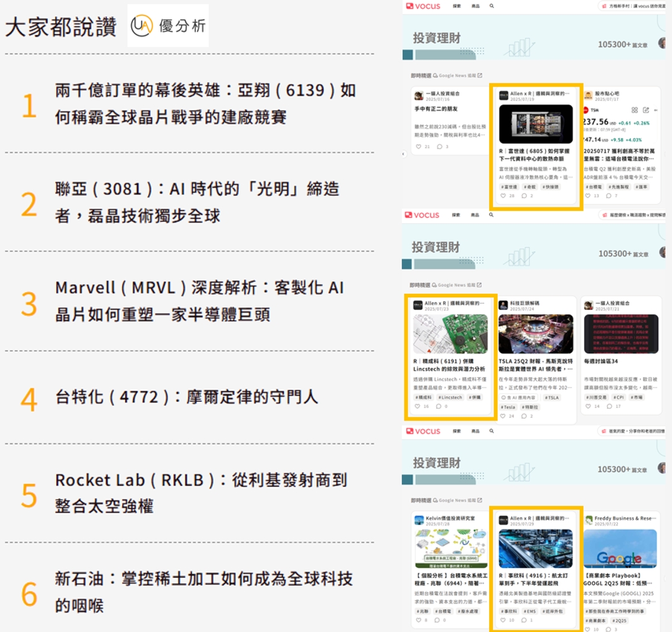
Task: Open the 科技巨頭解碼 author avatar
Action: tap(503, 305)
